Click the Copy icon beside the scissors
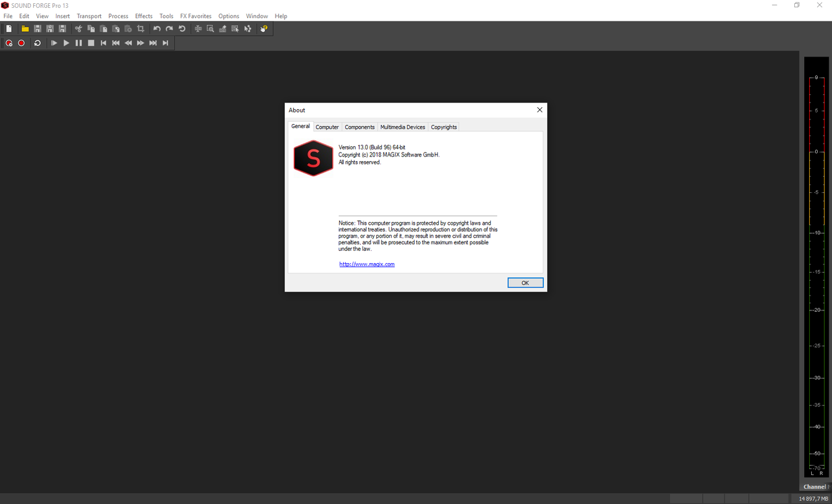Screen dimensions: 832x504 point(91,29)
